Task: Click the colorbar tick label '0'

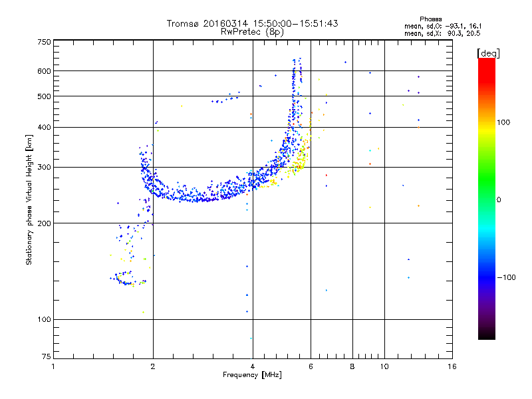Action: point(499,199)
